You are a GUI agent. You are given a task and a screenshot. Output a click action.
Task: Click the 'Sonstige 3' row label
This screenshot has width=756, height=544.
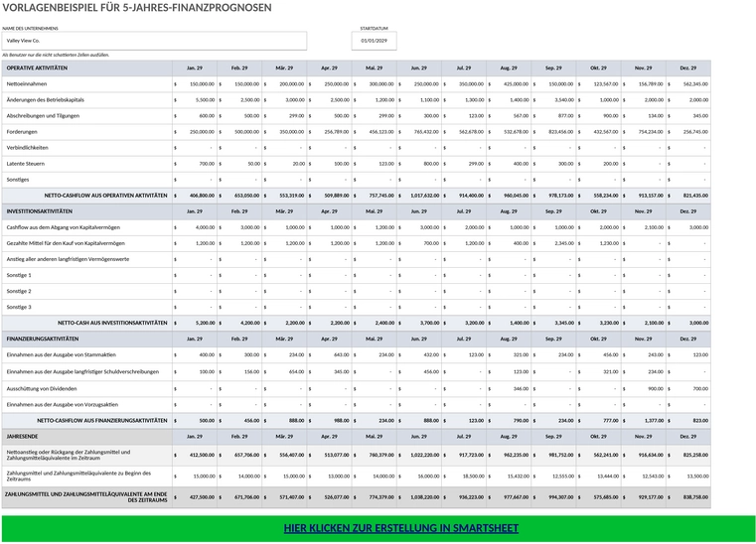pos(19,307)
